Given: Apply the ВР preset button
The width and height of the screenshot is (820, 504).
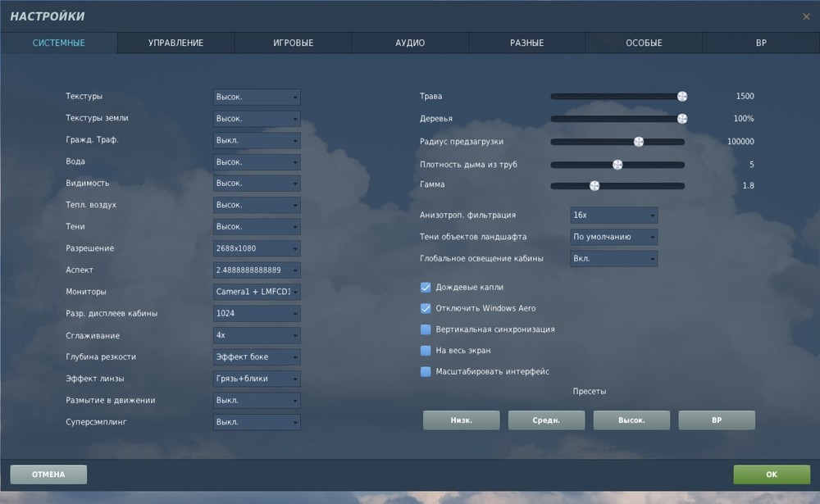Looking at the screenshot, I should pyautogui.click(x=717, y=420).
